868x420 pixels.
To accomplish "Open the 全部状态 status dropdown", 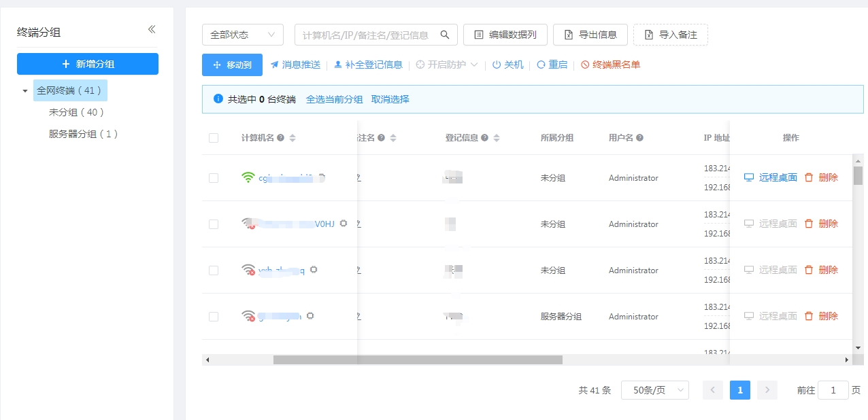I will [243, 35].
